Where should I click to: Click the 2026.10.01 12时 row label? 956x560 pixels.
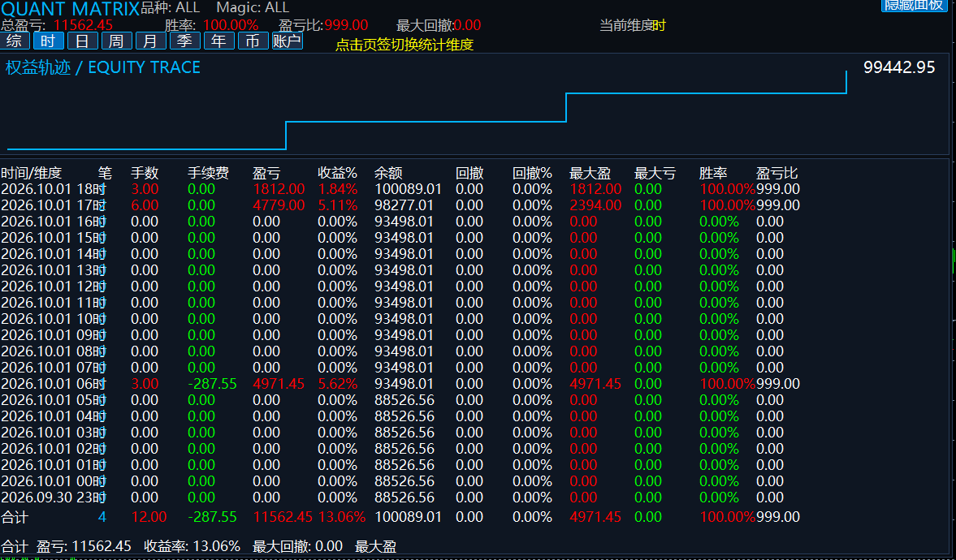tap(54, 286)
